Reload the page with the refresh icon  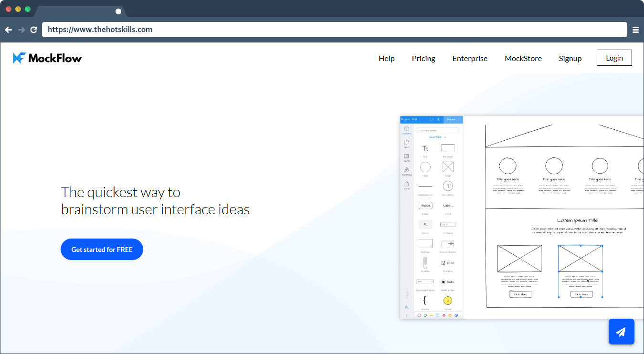point(34,30)
